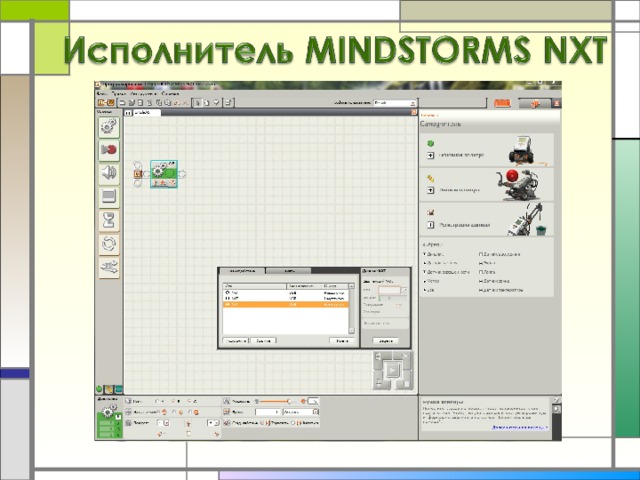Click the orange program start point

(x=138, y=174)
